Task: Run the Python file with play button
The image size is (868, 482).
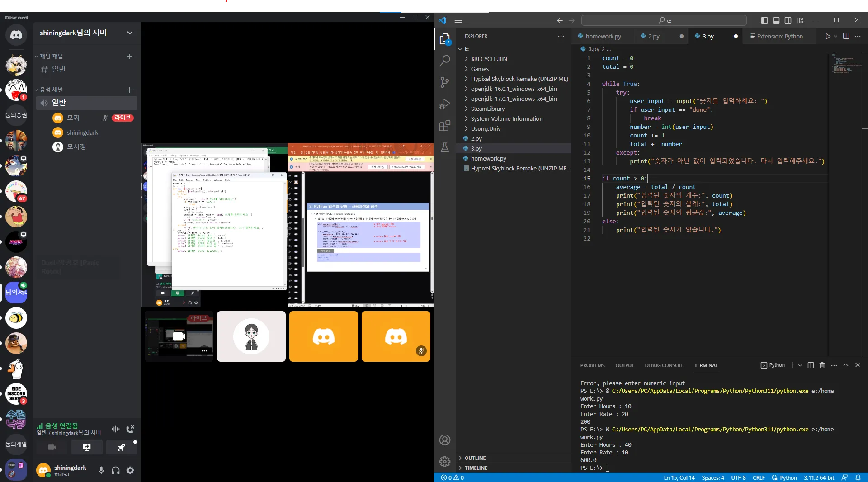Action: coord(827,36)
